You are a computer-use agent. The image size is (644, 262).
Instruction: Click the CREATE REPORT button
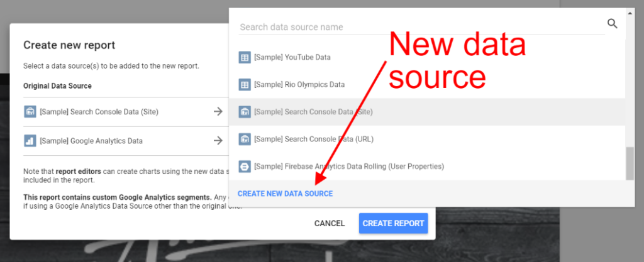pyautogui.click(x=393, y=224)
